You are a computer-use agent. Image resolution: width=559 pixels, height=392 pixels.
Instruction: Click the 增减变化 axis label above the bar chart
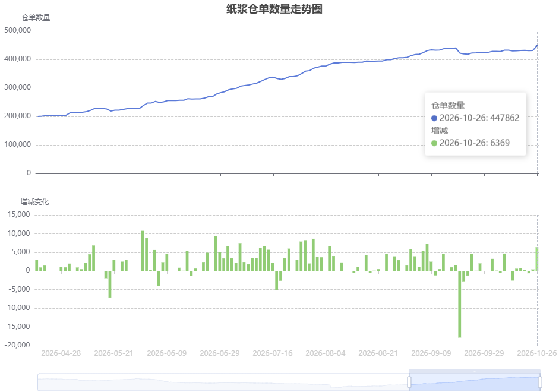point(34,202)
